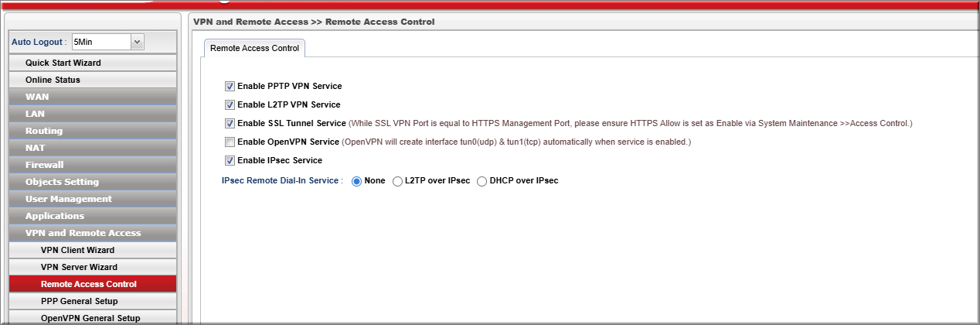This screenshot has height=325, width=980.
Task: Open the PPP General Setup page
Action: pos(80,301)
